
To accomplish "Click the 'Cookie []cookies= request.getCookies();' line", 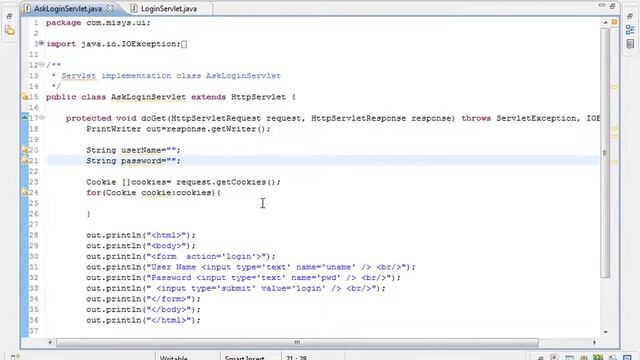I will [x=183, y=182].
